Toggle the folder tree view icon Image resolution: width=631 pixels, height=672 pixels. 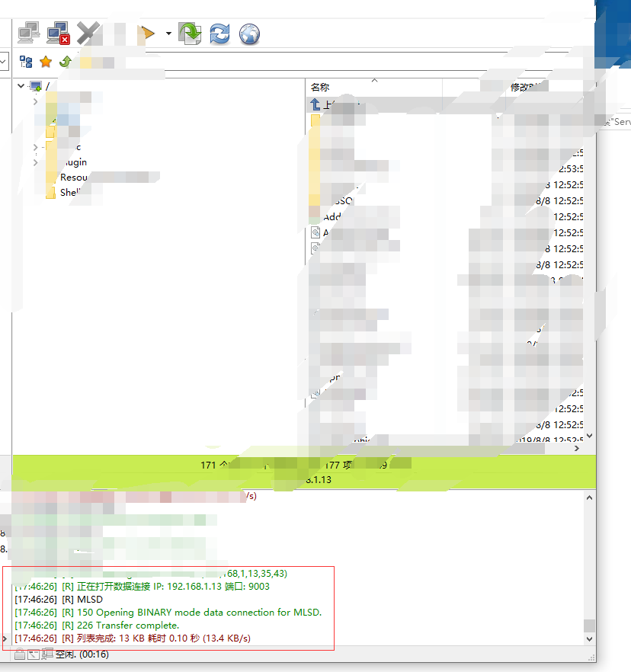pos(26,62)
